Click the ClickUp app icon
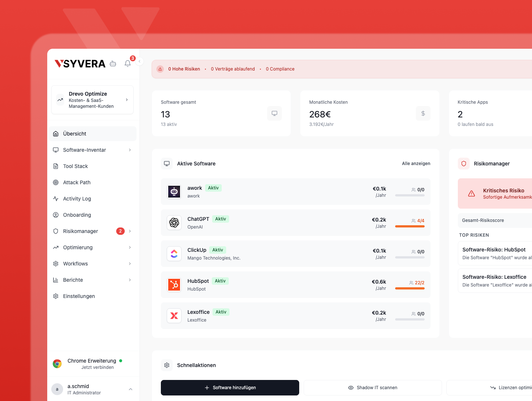This screenshot has height=401, width=532. click(174, 254)
